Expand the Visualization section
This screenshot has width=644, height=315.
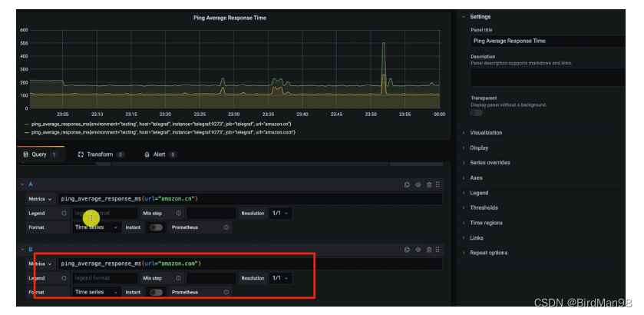click(486, 133)
